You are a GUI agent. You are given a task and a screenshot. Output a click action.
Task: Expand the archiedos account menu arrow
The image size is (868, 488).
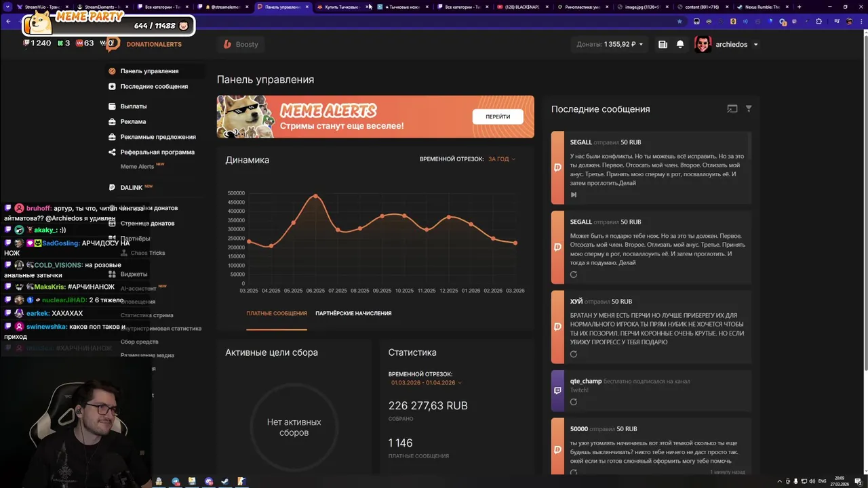click(755, 45)
